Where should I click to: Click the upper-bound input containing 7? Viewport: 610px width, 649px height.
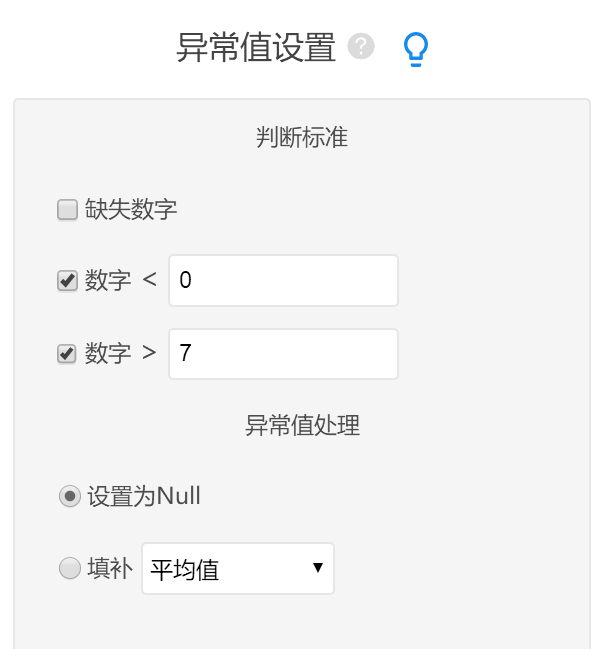283,354
